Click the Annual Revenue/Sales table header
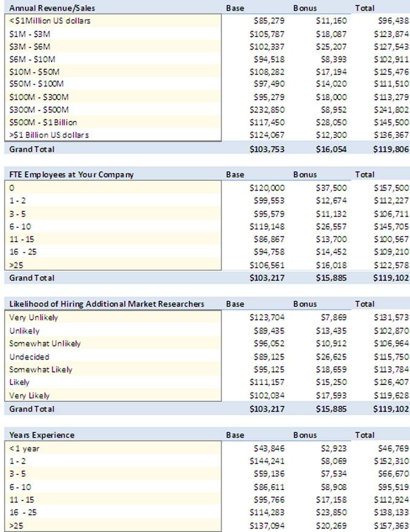Screen dimensions: 410x532 [52, 8]
